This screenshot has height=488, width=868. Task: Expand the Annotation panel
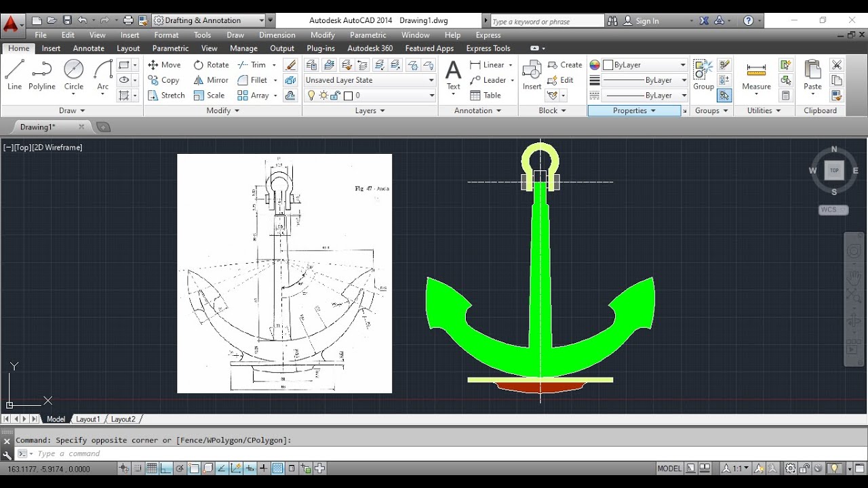click(477, 110)
